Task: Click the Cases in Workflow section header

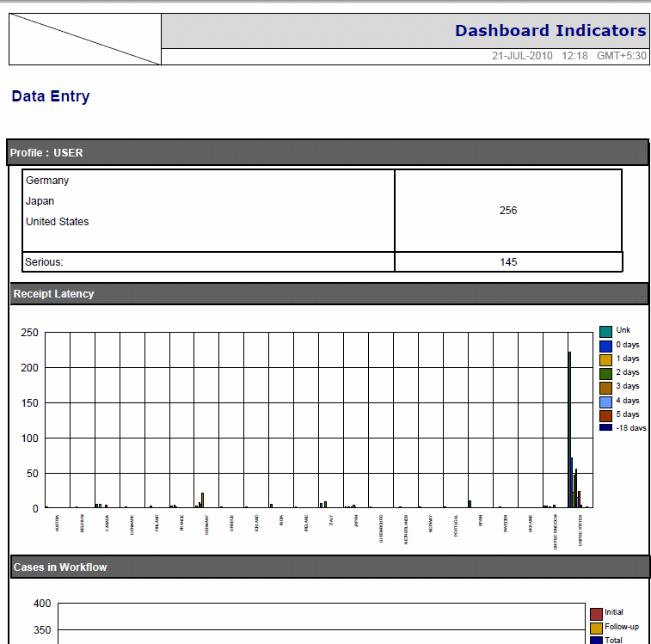Action: coord(329,567)
